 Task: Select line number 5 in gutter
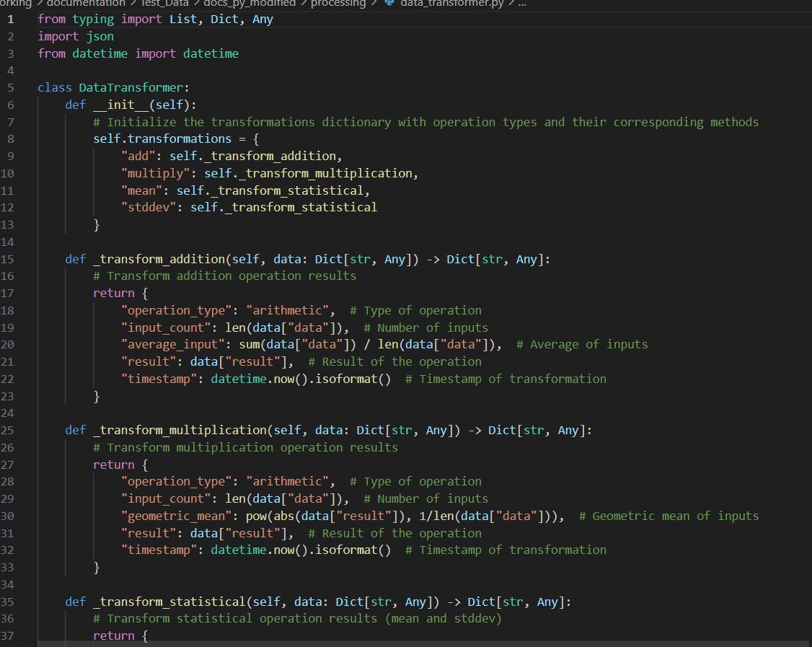(10, 88)
